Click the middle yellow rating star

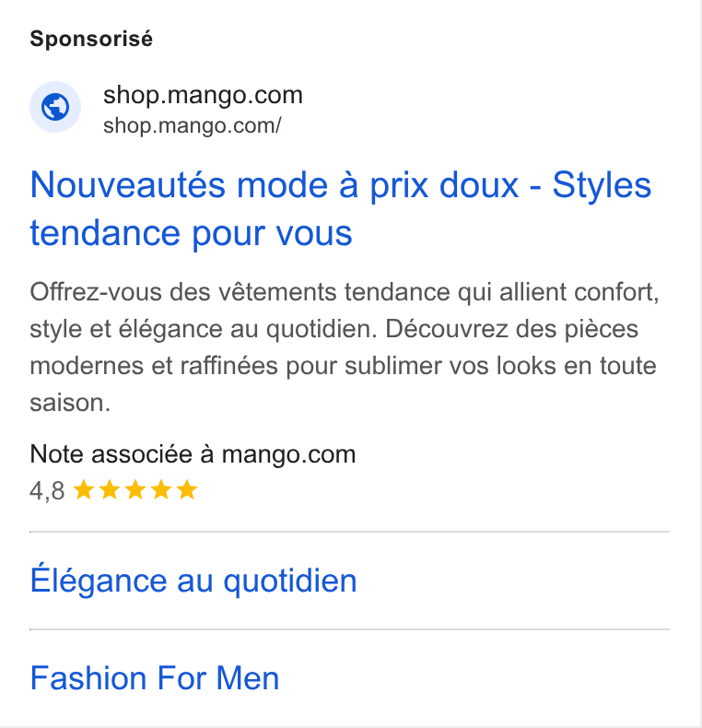[135, 490]
